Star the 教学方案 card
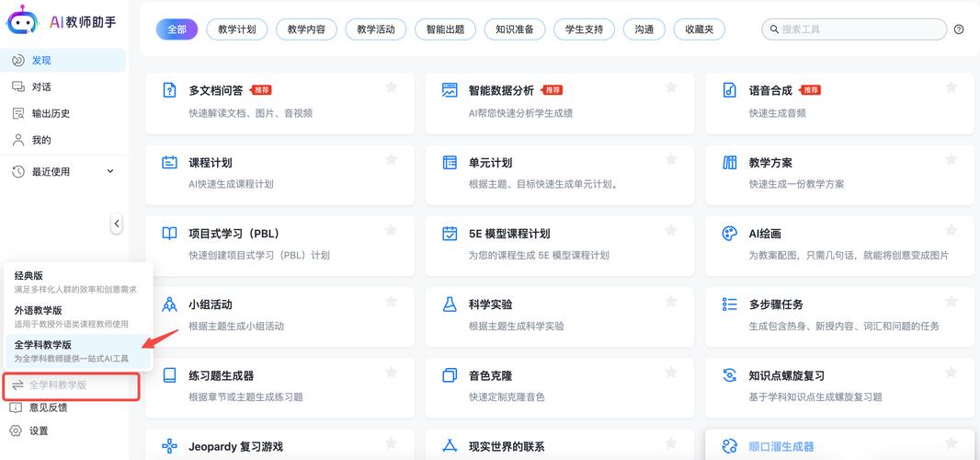980x460 pixels. pos(952,159)
